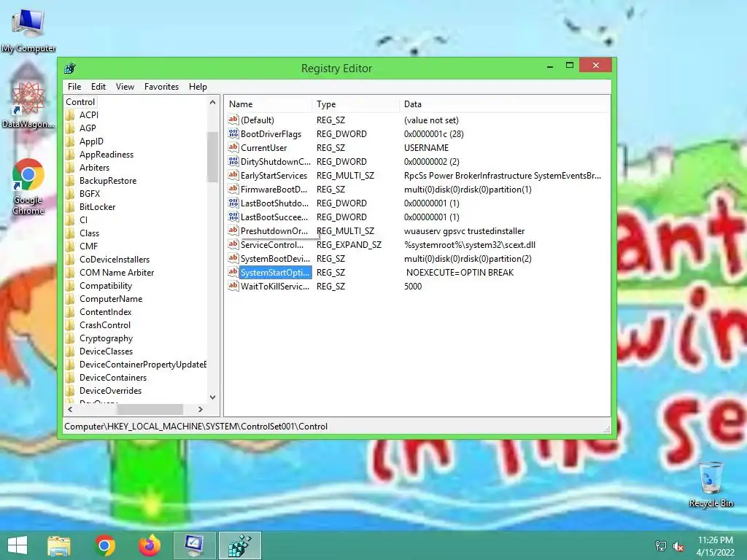Click the registry path in status bar
Viewport: 747px width, 560px height.
tap(196, 427)
